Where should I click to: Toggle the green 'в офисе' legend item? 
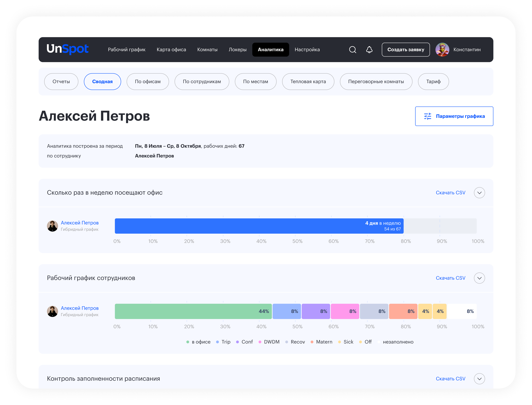point(198,342)
